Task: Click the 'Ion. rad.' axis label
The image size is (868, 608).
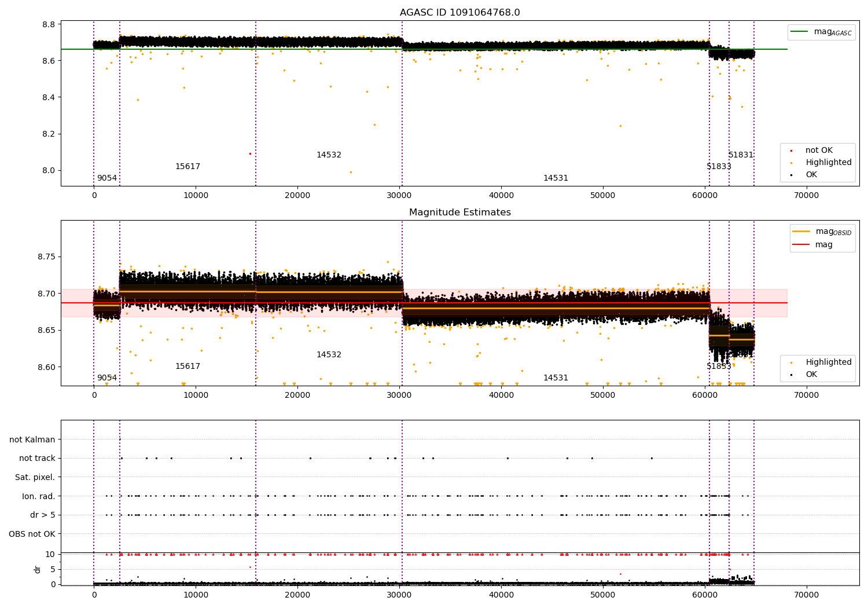Action: 39,496
